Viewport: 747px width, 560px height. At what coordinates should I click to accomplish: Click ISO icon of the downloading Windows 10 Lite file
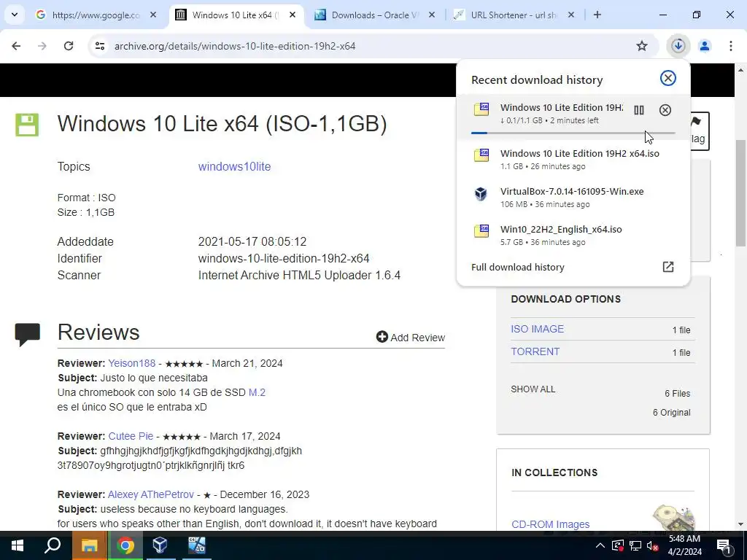pyautogui.click(x=481, y=109)
